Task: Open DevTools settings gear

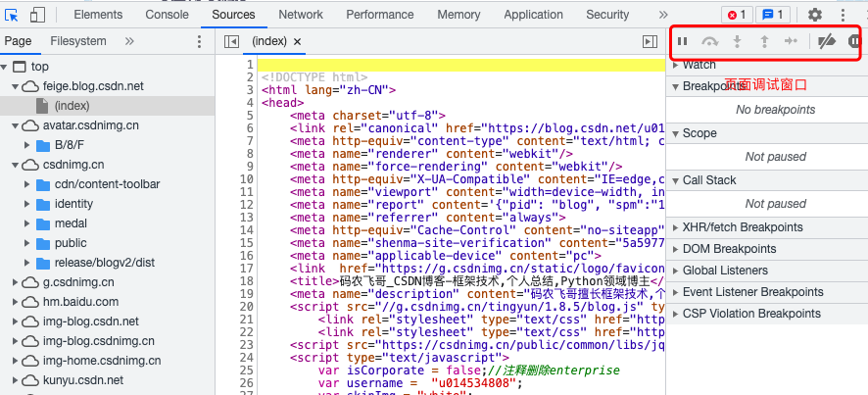Action: [815, 15]
